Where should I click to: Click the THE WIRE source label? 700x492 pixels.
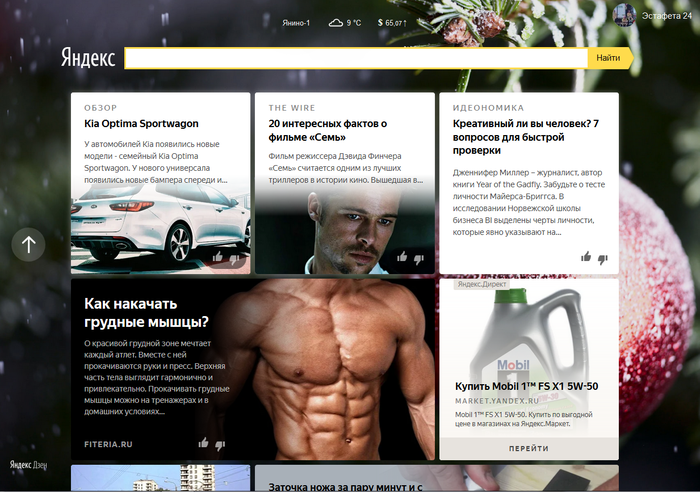click(292, 108)
